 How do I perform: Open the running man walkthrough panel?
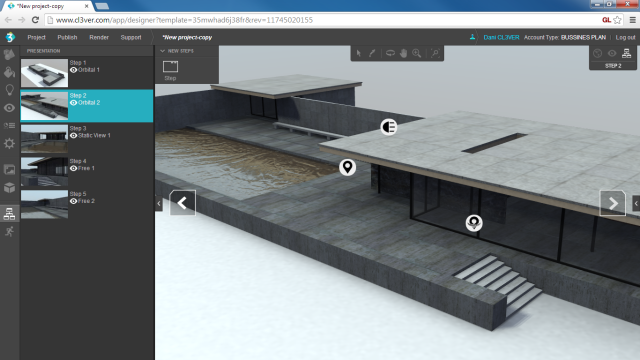[9, 231]
